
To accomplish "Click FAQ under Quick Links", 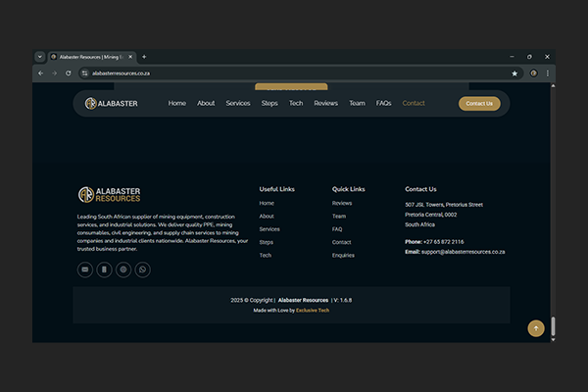I will point(337,229).
